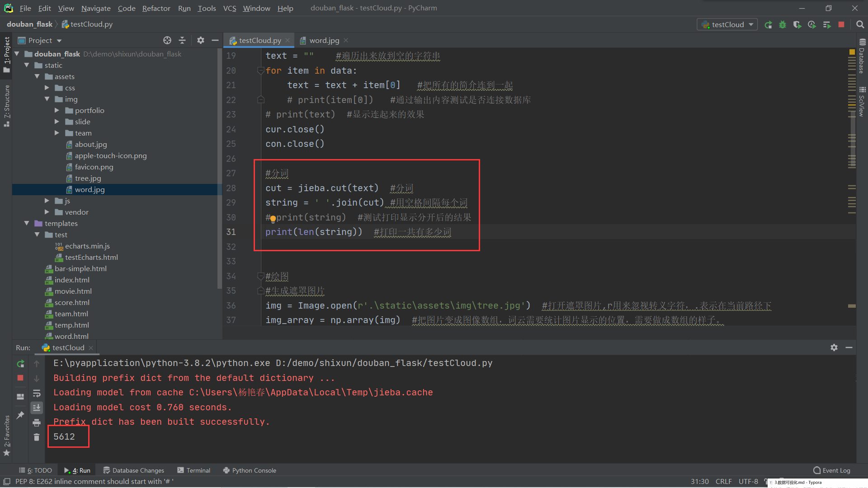Open Run panel settings gear
868x488 pixels.
point(834,347)
